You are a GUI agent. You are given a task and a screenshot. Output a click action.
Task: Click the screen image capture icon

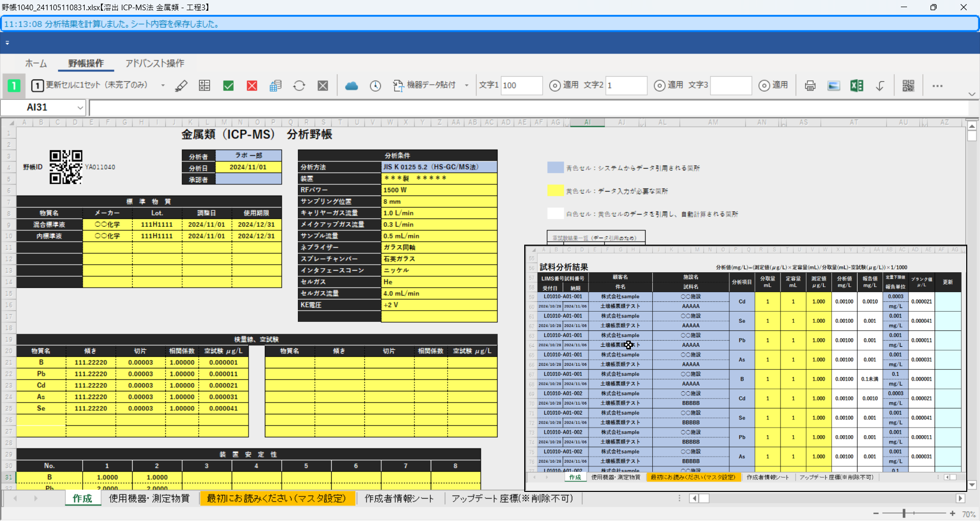pos(834,86)
